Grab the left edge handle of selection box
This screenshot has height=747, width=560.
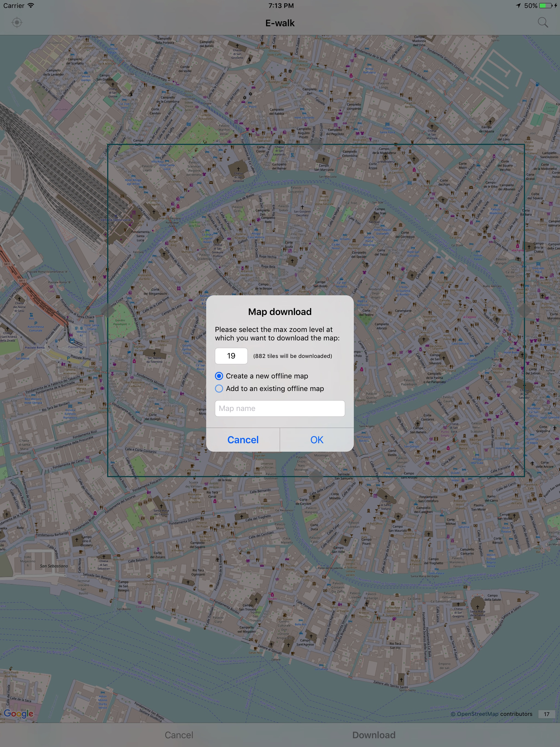coord(108,310)
